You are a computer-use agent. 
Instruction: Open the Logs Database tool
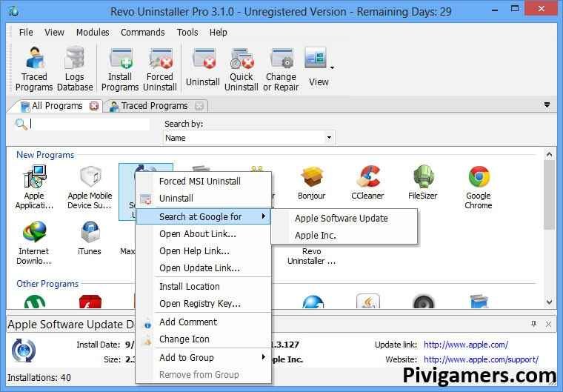[75, 67]
